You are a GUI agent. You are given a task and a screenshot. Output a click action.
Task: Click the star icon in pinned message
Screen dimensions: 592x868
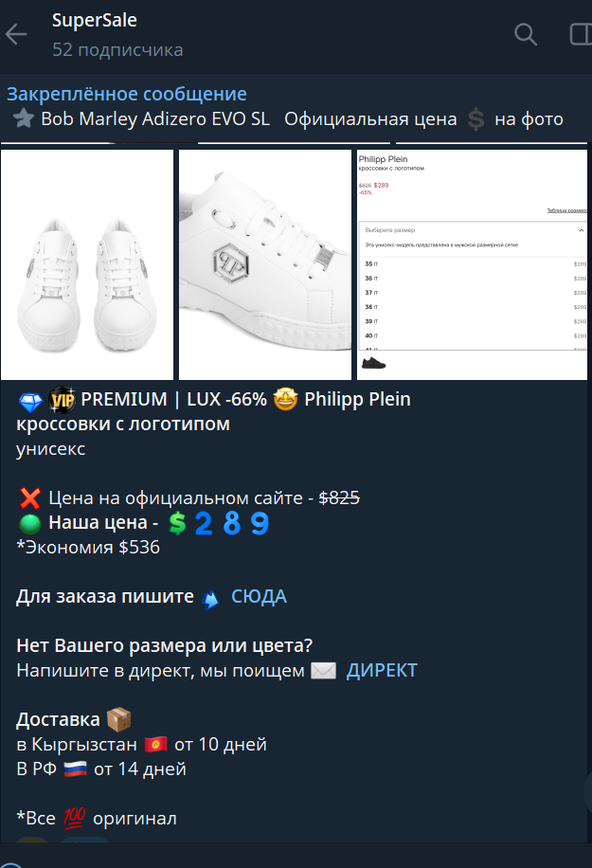[x=24, y=118]
